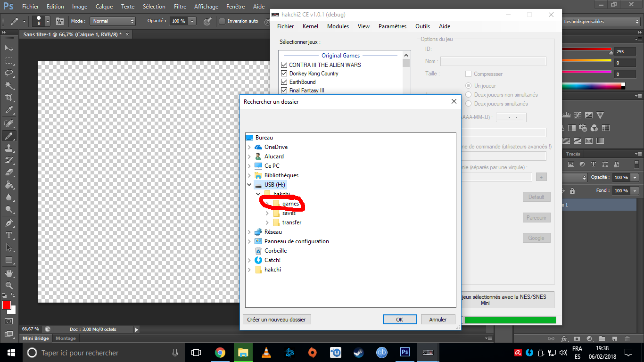The image size is (644, 362).
Task: Open Les indispensables workspace dropdown
Action: (601, 21)
